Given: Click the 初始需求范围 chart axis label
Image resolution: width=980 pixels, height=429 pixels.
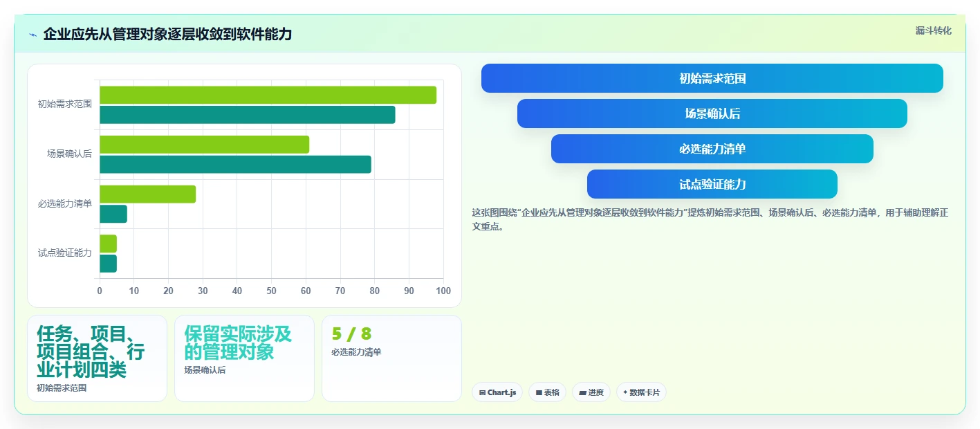Looking at the screenshot, I should pyautogui.click(x=65, y=104).
